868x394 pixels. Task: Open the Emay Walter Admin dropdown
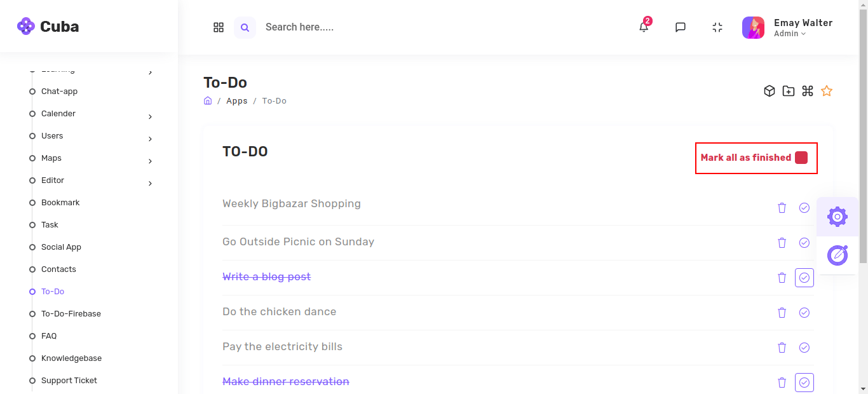(x=803, y=27)
